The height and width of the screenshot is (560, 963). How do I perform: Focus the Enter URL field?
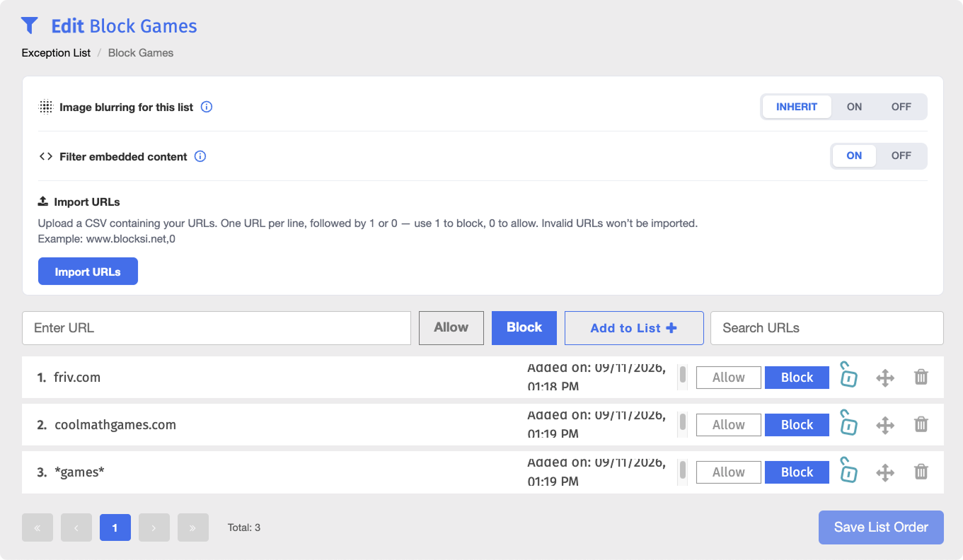(217, 328)
